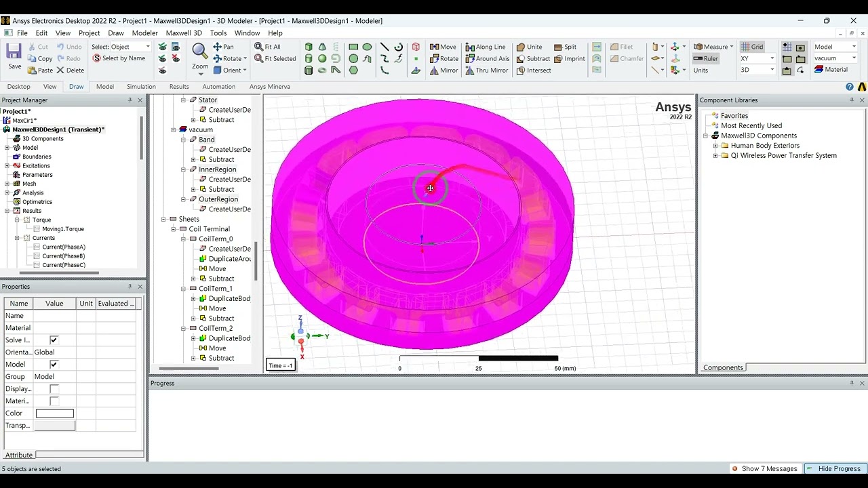
Task: Open the File menu
Action: (22, 33)
